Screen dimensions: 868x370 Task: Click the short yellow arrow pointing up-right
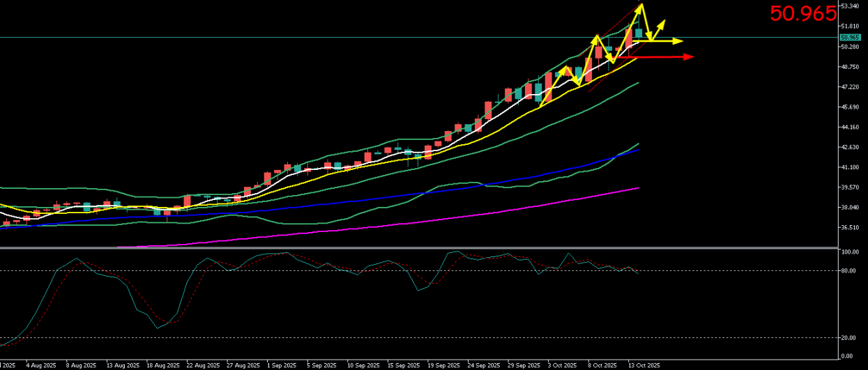657,27
